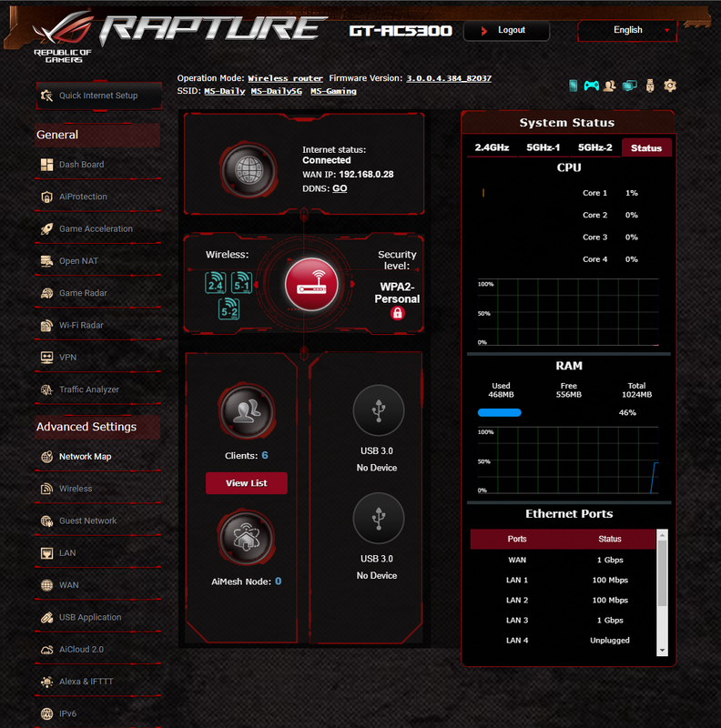Click the AiProtection shield icon

(47, 197)
